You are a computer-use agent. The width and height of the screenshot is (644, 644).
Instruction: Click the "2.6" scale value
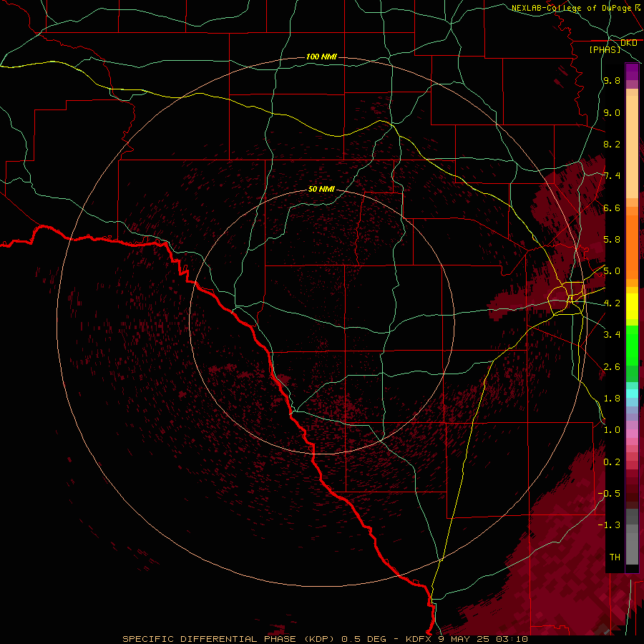[x=612, y=367]
